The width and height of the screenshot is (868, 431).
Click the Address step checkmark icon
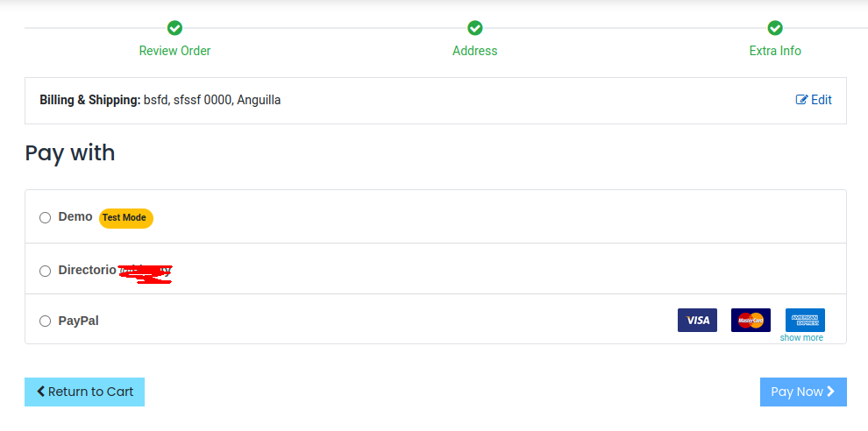475,28
